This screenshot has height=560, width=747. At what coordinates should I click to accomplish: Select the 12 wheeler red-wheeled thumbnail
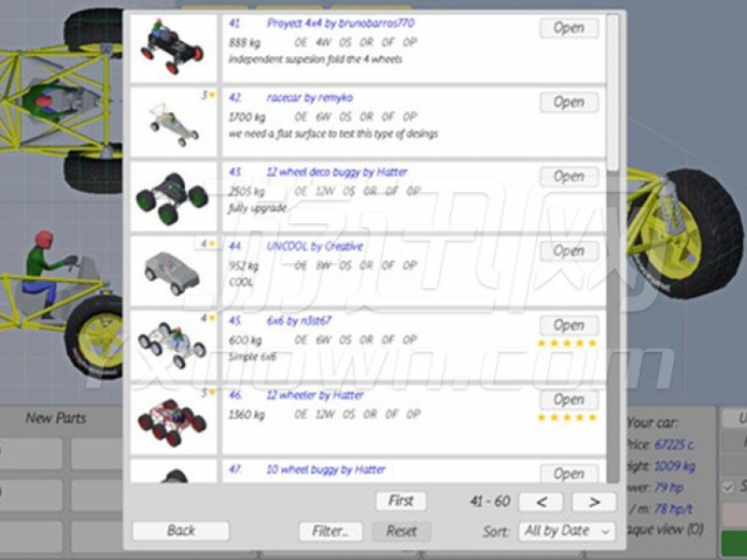click(173, 419)
